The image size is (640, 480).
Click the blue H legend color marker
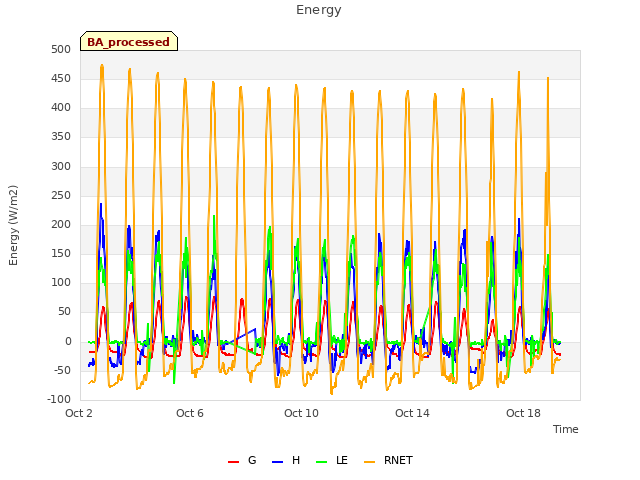click(x=277, y=462)
